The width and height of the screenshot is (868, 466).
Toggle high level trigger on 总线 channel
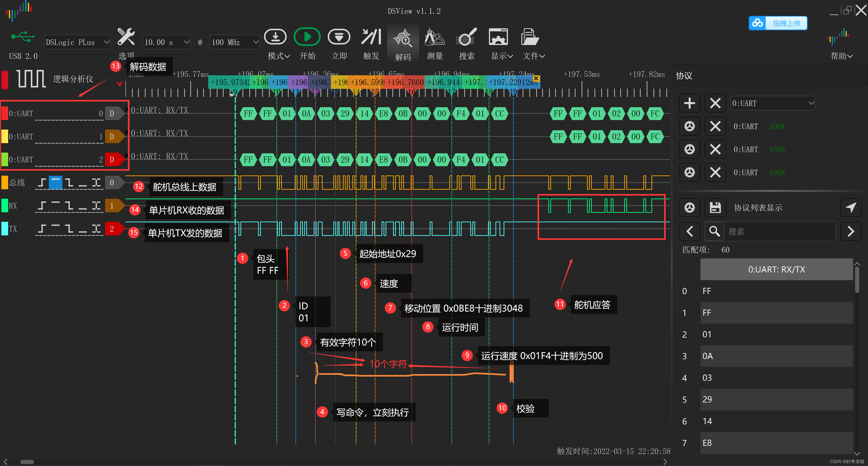coord(56,182)
